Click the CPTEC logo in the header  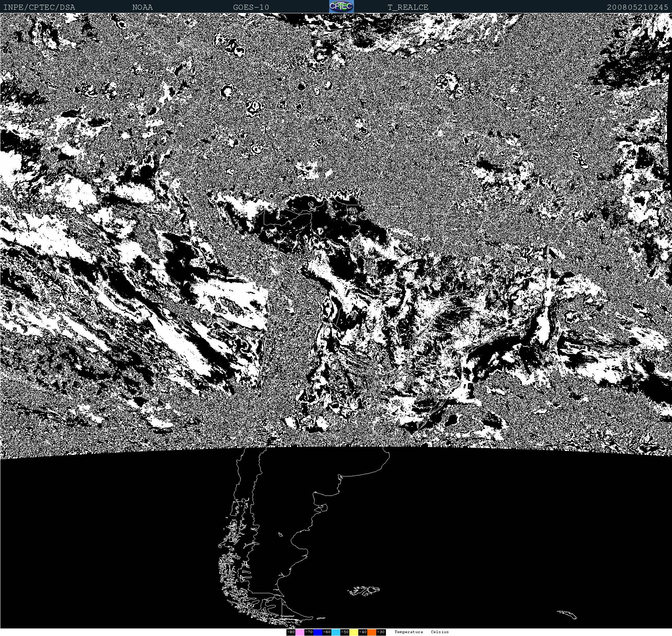coord(341,7)
